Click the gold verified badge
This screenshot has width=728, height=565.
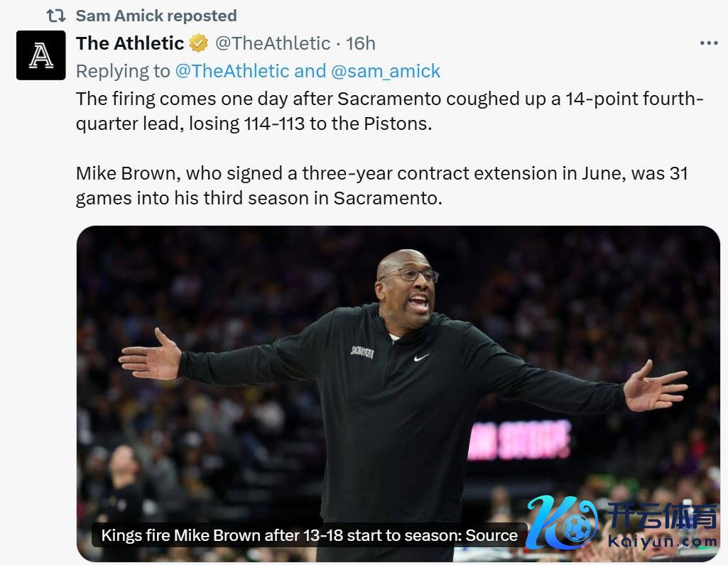coord(199,43)
